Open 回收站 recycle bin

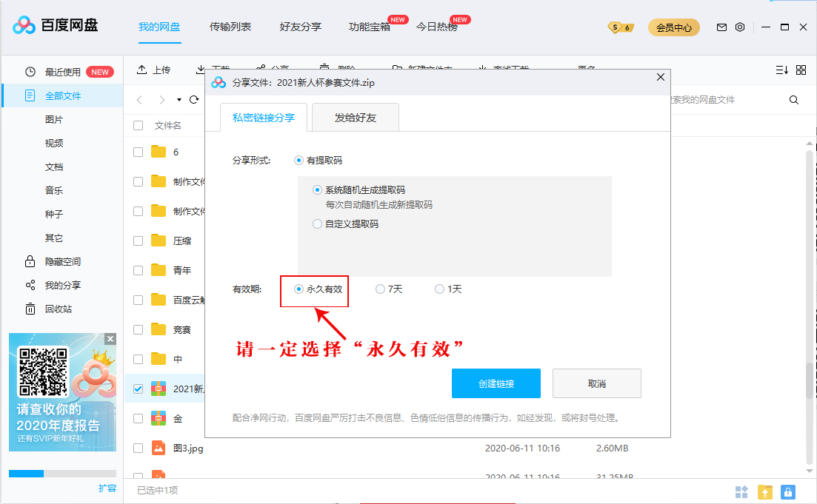pos(62,309)
